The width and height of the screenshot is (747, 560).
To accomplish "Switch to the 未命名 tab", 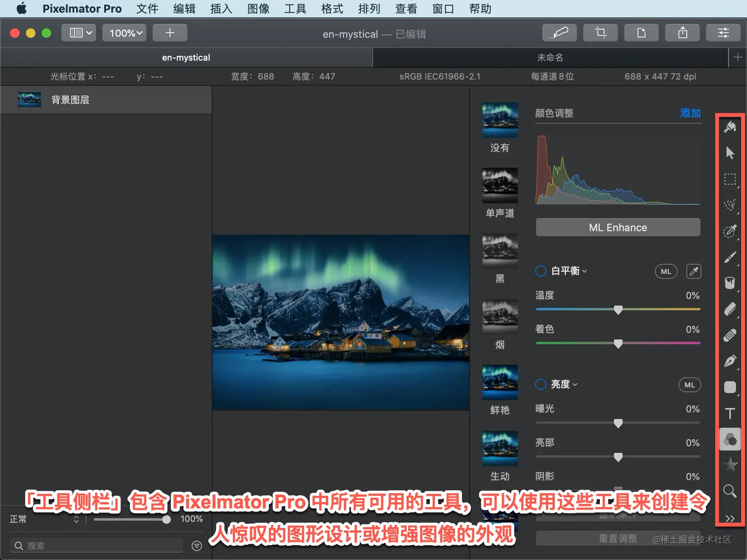I will [x=550, y=57].
